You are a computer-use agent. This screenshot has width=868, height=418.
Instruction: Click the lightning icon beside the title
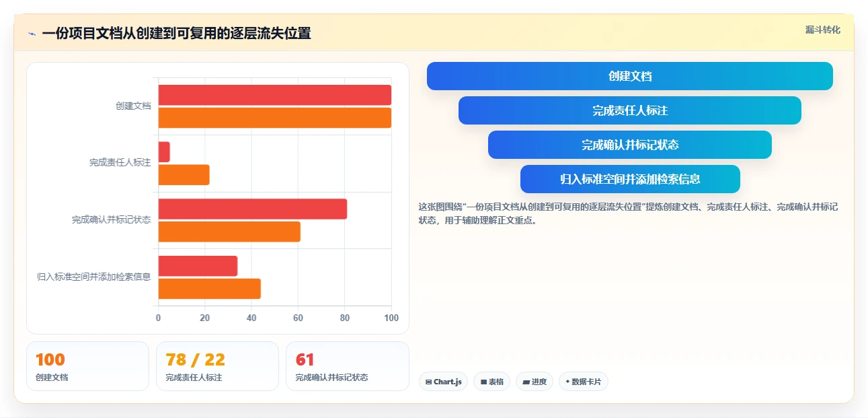click(x=32, y=34)
